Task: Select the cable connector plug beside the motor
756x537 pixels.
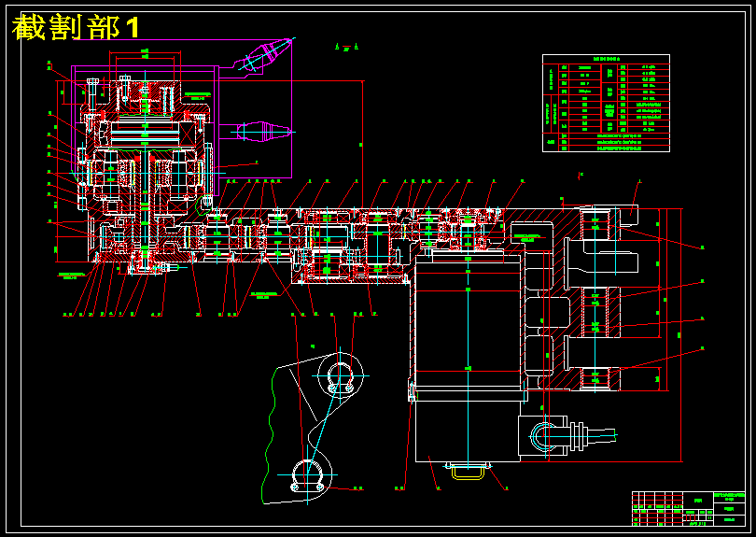Action: tap(567, 436)
